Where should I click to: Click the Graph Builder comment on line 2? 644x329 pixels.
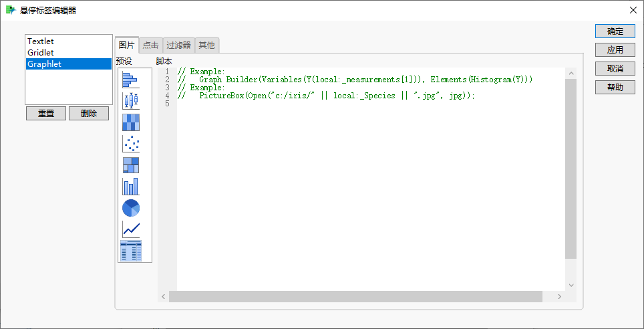(355, 80)
